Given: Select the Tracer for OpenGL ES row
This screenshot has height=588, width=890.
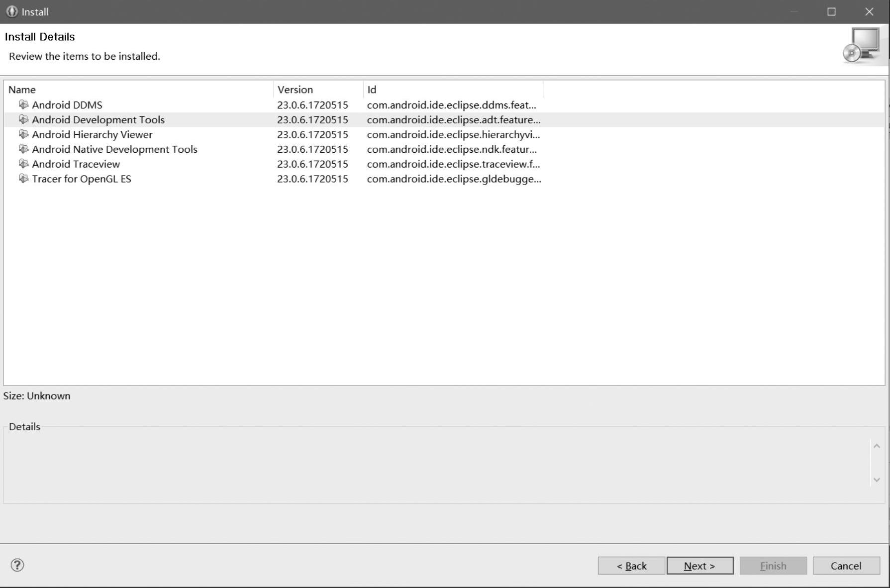Looking at the screenshot, I should click(444, 179).
